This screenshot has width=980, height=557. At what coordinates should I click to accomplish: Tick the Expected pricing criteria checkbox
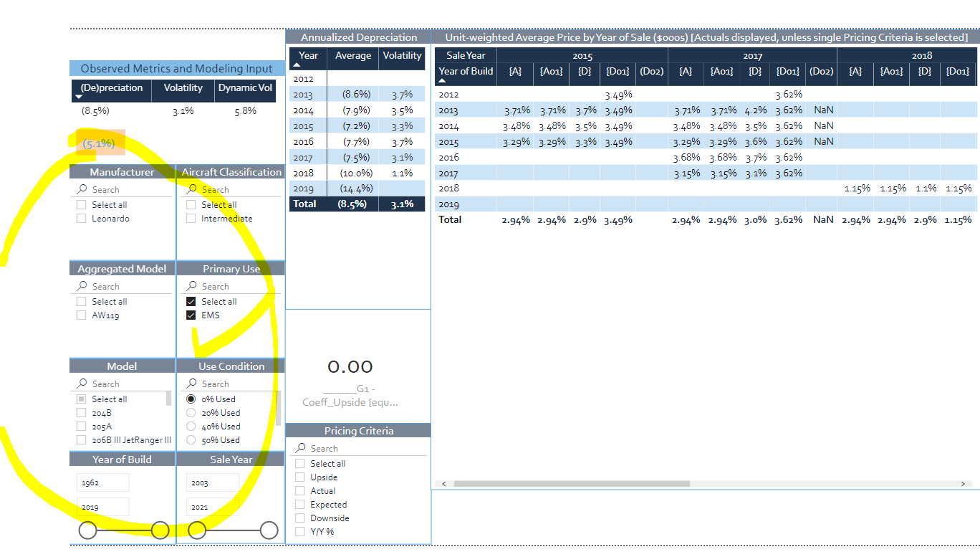[x=299, y=505]
